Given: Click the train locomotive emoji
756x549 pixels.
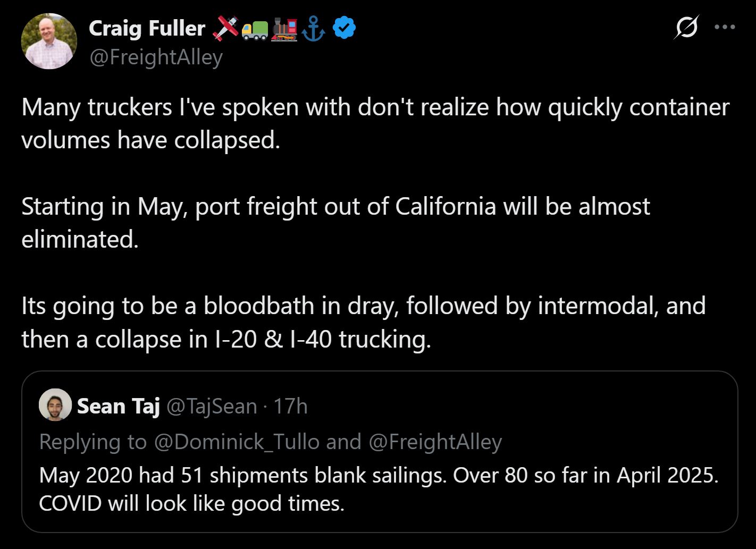Looking at the screenshot, I should 284,29.
